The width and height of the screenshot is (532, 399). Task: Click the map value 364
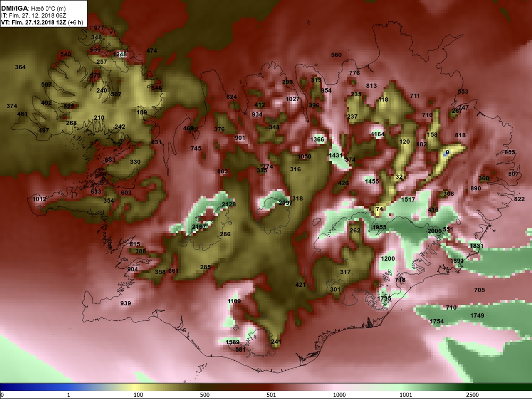[20, 67]
